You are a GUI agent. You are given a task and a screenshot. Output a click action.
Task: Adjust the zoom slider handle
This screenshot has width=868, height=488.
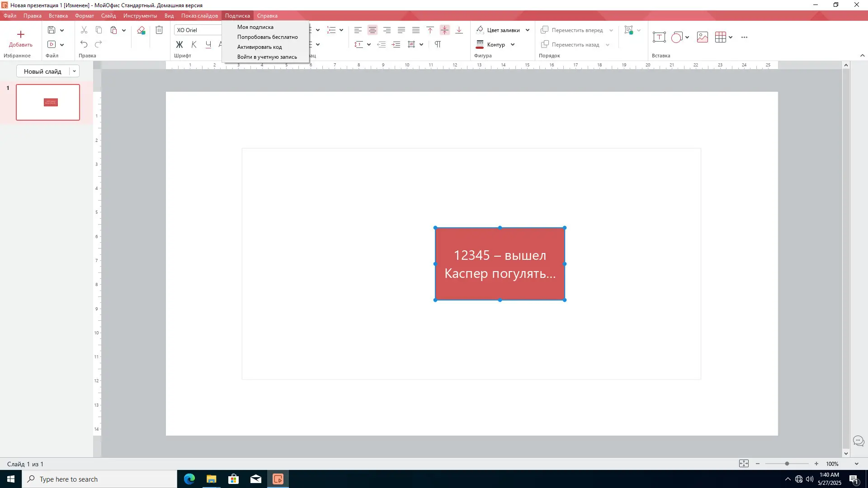coord(787,464)
